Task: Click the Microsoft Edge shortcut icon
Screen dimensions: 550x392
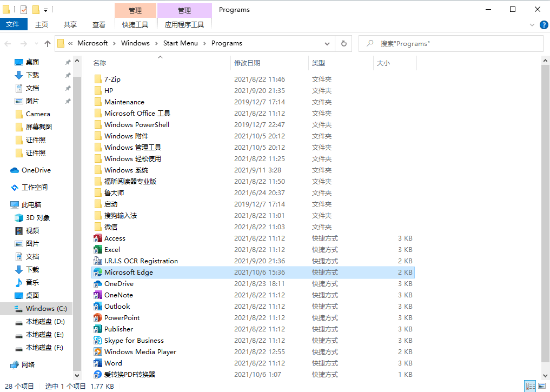Action: coord(98,273)
